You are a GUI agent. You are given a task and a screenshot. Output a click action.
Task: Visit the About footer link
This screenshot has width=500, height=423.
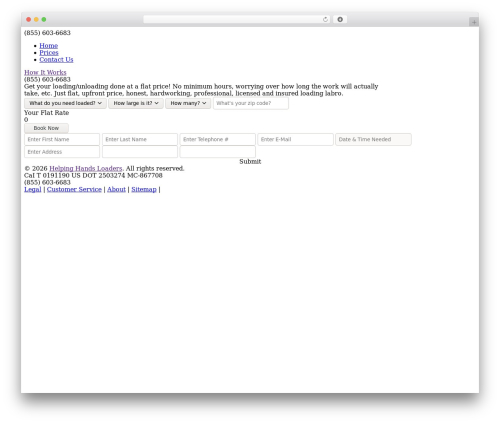(116, 189)
